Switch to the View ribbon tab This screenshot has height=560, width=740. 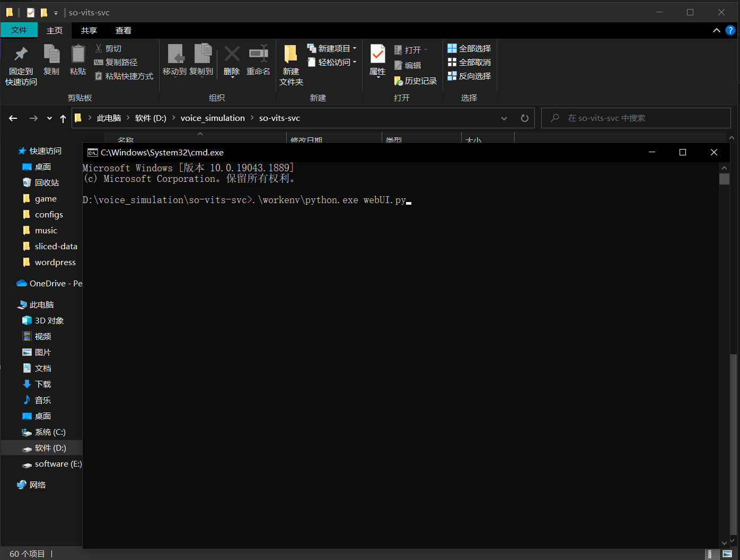(x=123, y=31)
